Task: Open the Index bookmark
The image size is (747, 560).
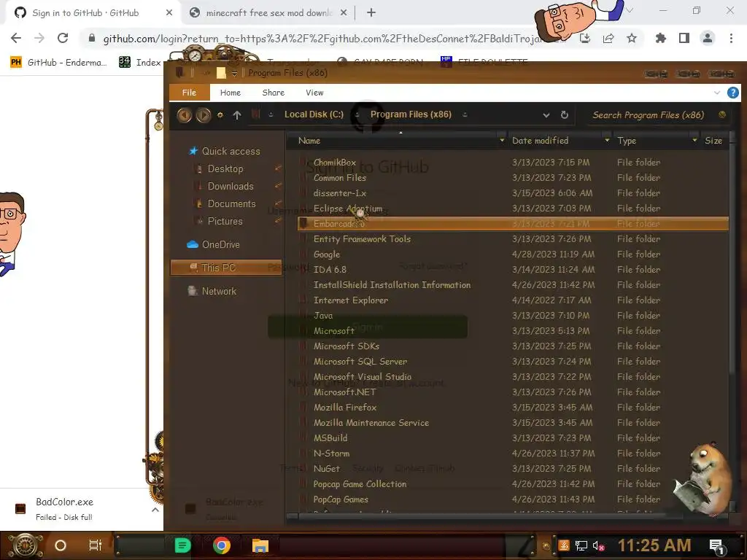Action: point(140,62)
